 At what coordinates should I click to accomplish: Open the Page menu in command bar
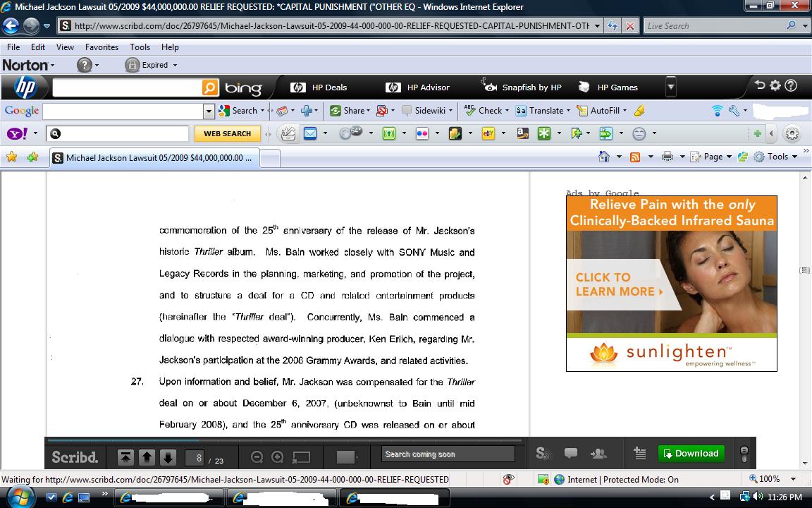(x=711, y=157)
